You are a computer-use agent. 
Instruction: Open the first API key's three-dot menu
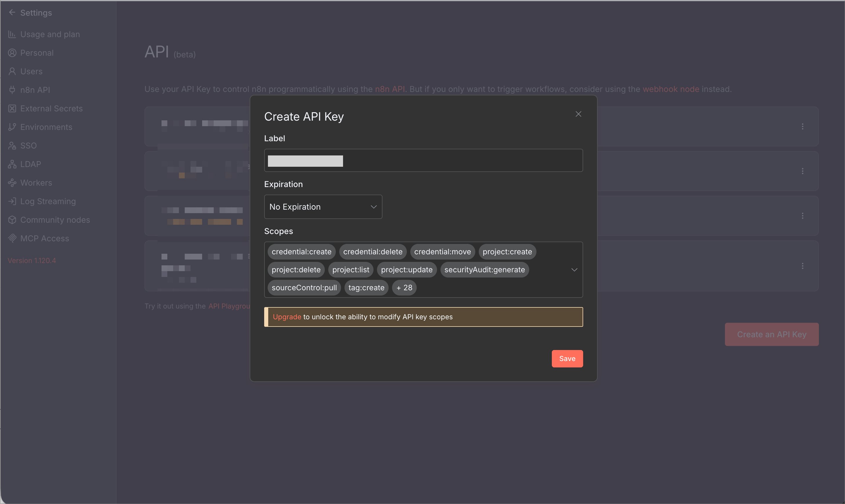[x=803, y=126]
